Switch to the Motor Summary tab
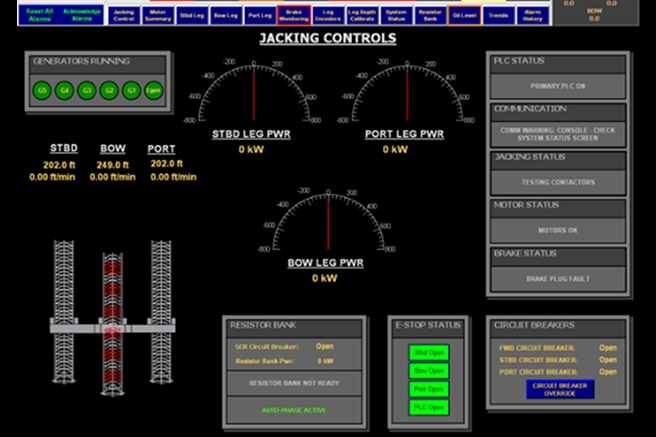656x437 pixels. pyautogui.click(x=157, y=16)
